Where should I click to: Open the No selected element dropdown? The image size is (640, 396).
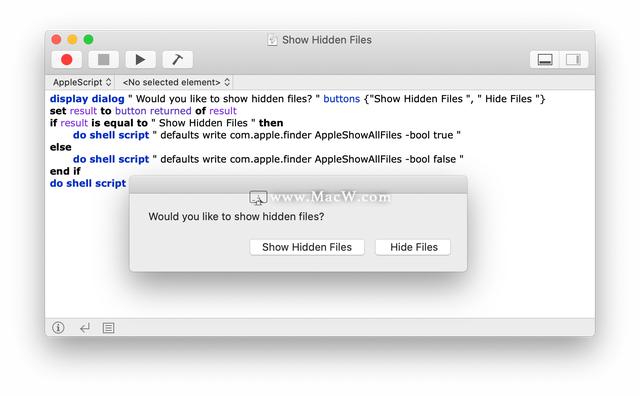[x=176, y=82]
